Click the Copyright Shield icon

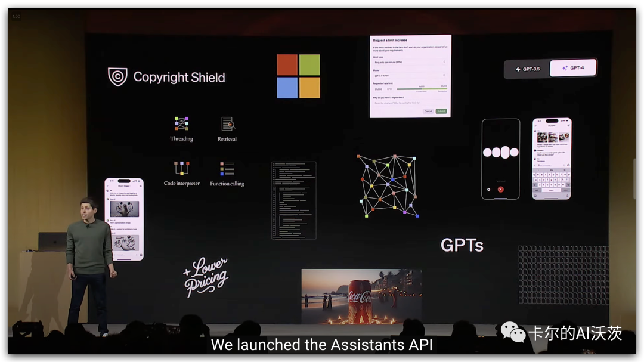117,77
